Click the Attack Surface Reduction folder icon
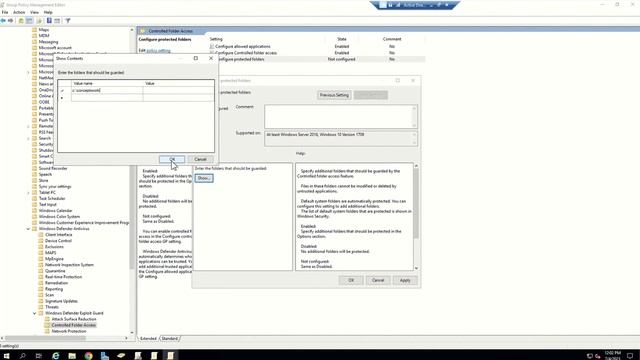This screenshot has width=640, height=360. click(47, 319)
